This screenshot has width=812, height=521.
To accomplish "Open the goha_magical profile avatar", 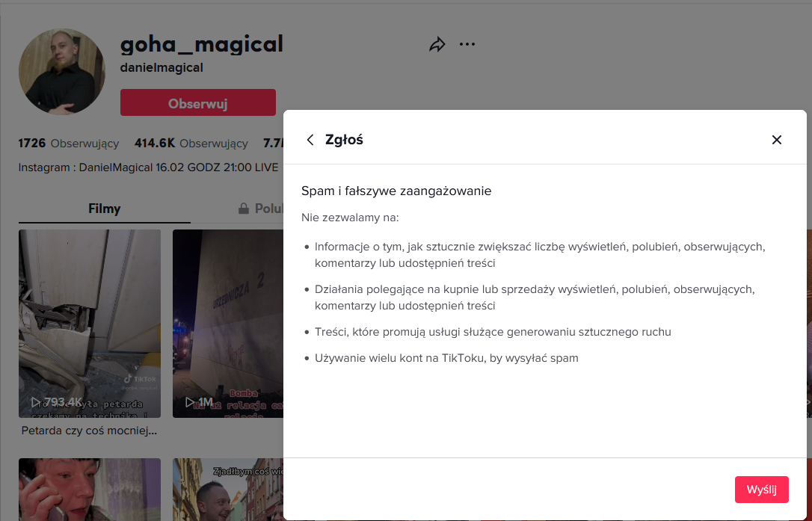I will pos(57,72).
